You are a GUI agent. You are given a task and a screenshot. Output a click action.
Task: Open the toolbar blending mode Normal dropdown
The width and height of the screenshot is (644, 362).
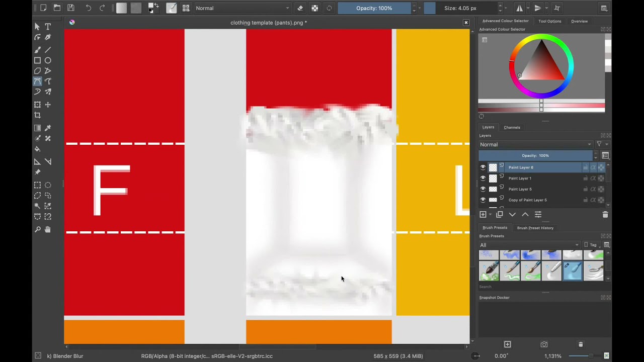(x=243, y=8)
